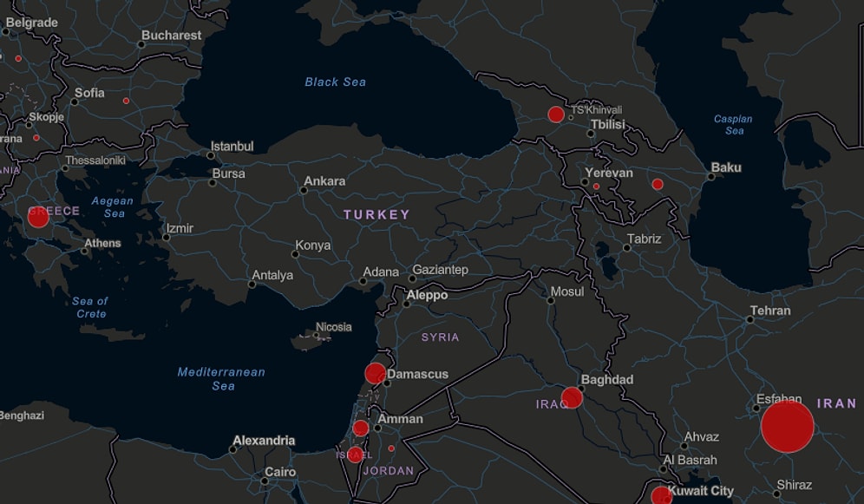The width and height of the screenshot is (864, 504).
Task: Click the red circle at Kuwait City
Action: 661,496
